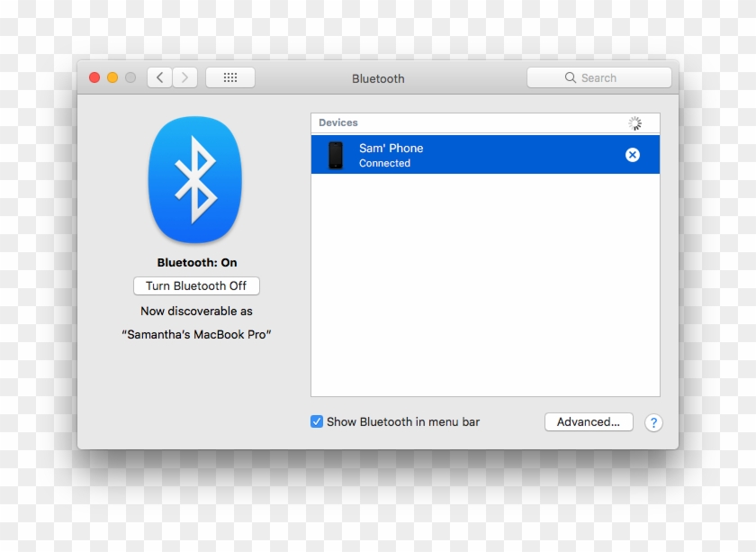Click the magnifying glass in the search field

[x=571, y=77]
